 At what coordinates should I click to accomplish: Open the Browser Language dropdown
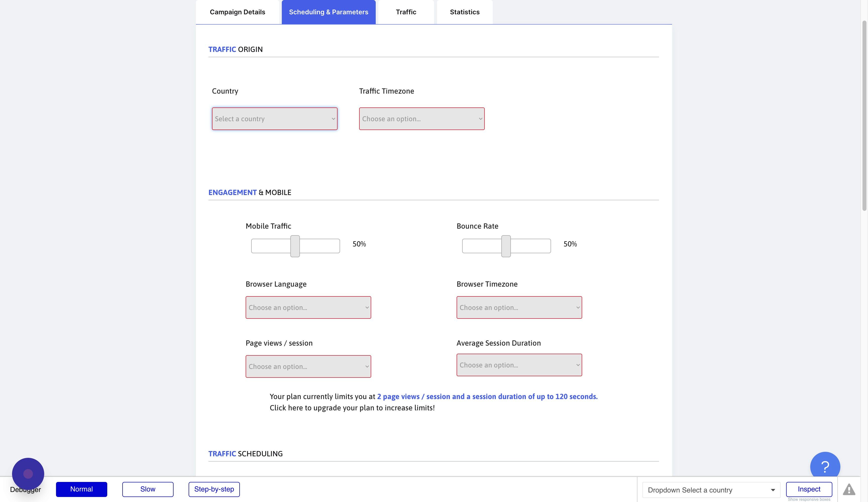coord(308,307)
